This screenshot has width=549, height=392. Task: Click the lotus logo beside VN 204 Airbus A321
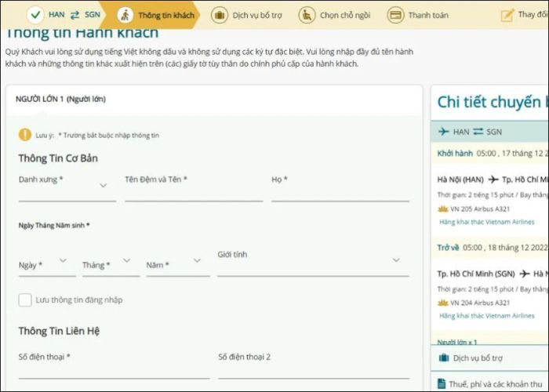(443, 303)
